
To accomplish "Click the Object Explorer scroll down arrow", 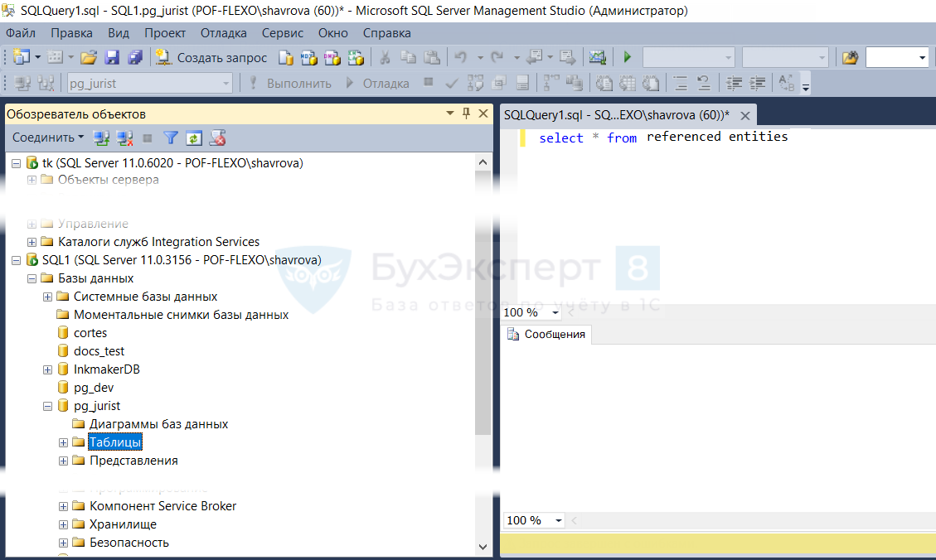I will pos(483,547).
